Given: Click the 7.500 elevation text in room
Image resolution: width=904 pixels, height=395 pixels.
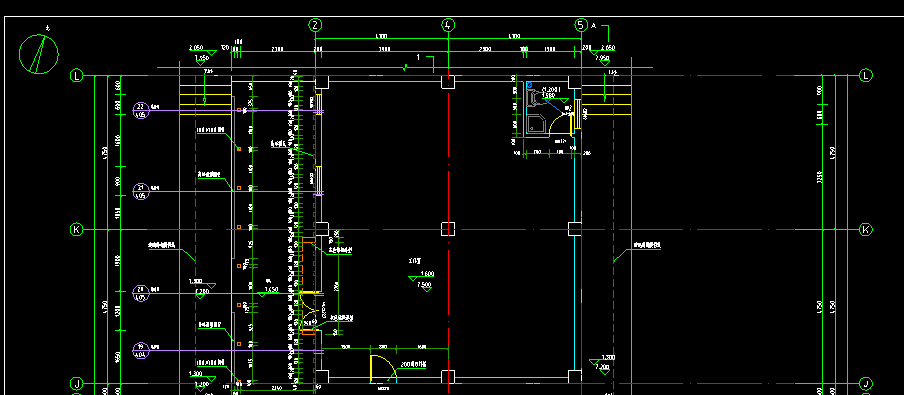Looking at the screenshot, I should point(424,285).
